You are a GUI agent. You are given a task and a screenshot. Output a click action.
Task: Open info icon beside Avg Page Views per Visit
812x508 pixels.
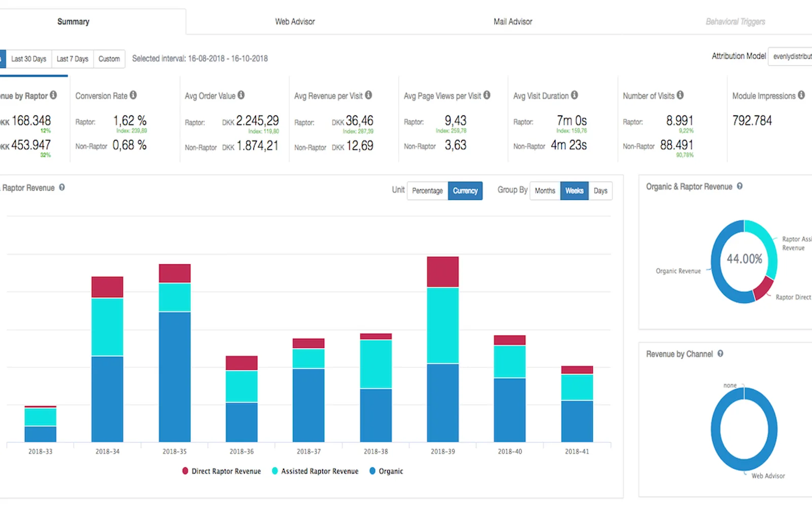pos(487,95)
